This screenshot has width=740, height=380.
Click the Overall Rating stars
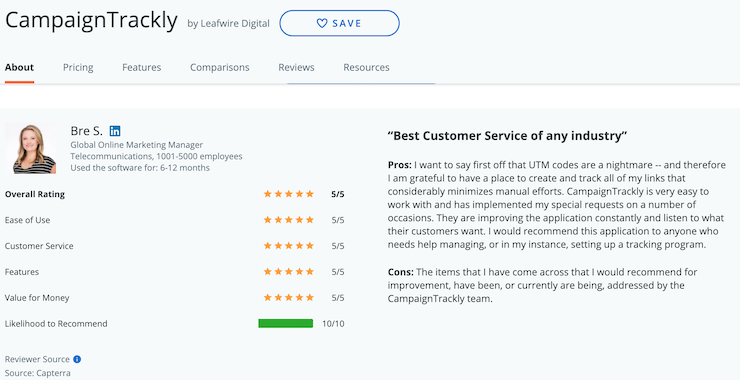tap(288, 194)
